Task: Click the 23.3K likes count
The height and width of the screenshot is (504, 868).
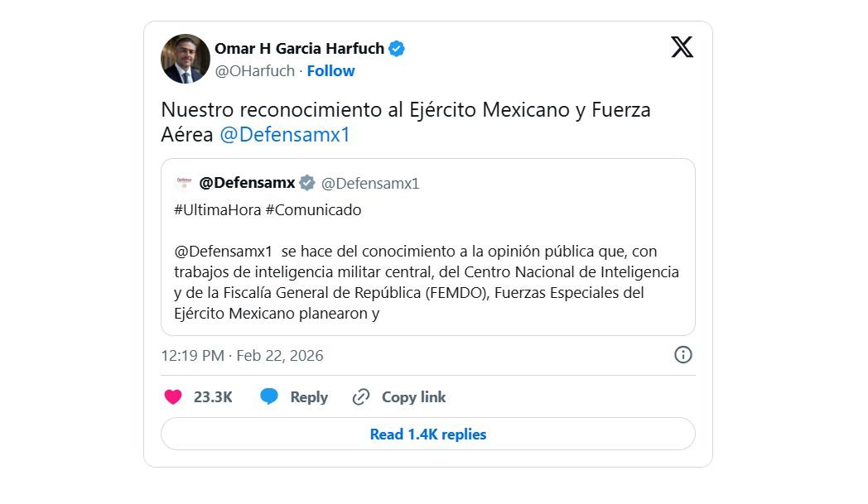Action: [x=213, y=397]
